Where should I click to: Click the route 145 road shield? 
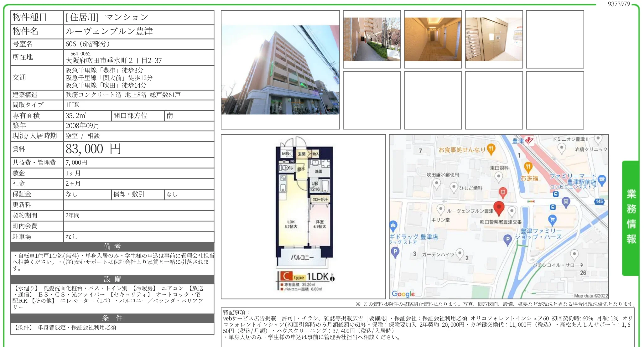point(599,201)
